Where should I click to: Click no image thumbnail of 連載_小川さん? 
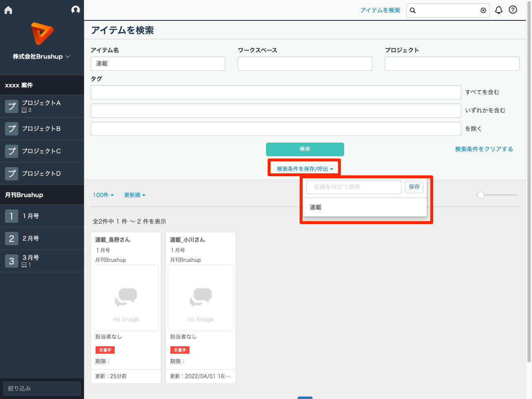[x=201, y=298]
